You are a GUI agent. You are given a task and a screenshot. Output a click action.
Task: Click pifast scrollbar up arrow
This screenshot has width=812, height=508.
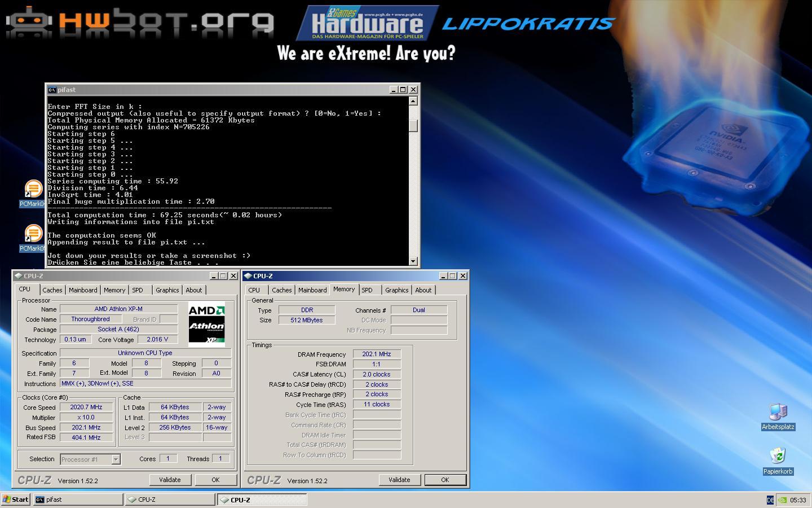click(x=413, y=101)
